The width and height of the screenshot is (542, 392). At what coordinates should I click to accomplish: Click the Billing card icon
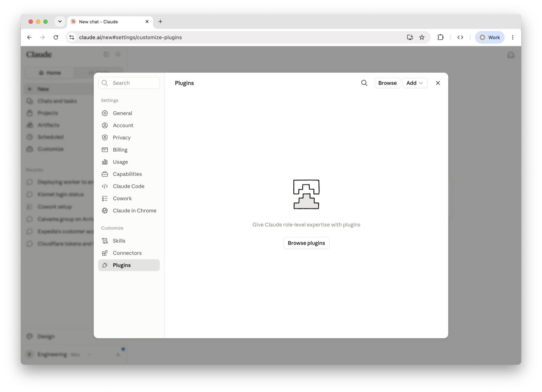pos(105,150)
